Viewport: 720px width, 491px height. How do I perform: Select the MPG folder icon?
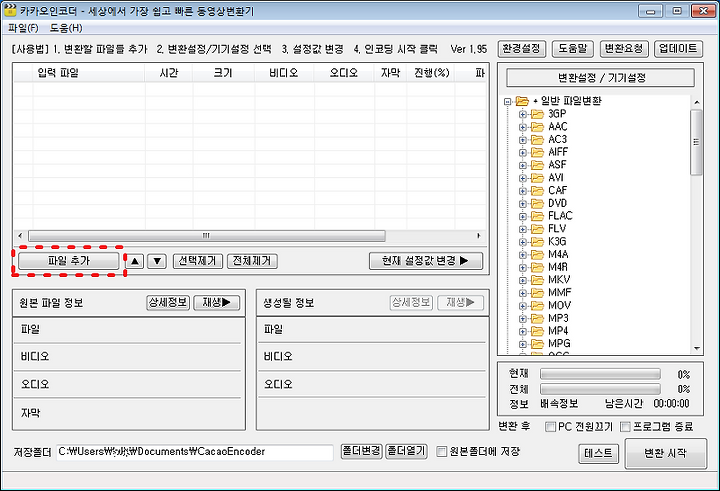pyautogui.click(x=537, y=344)
